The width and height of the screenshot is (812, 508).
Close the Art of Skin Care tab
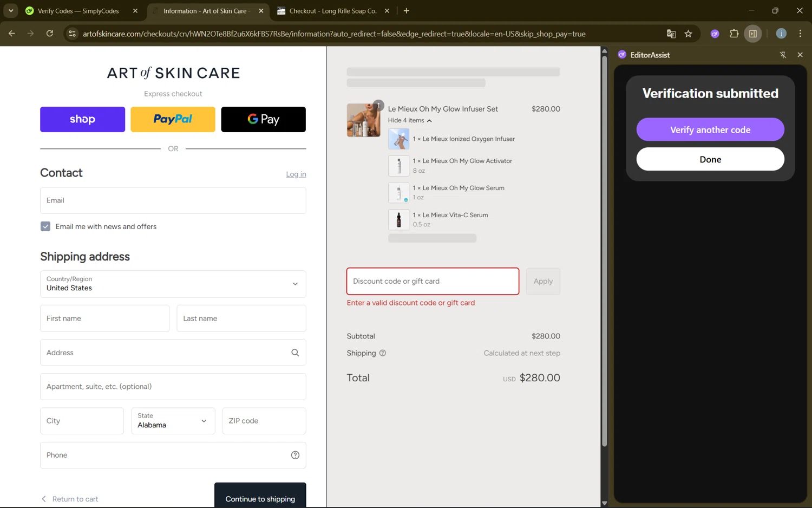tap(261, 11)
